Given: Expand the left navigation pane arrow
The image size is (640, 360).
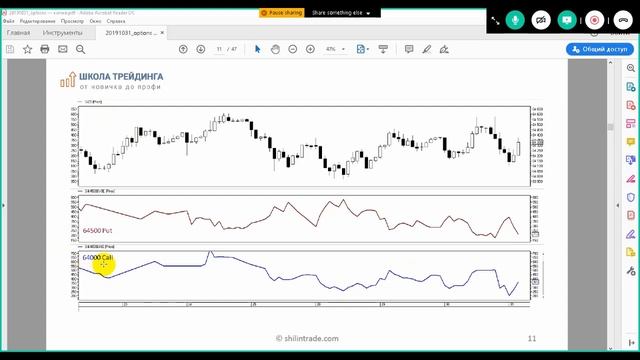Looking at the screenshot, I should pos(3,205).
